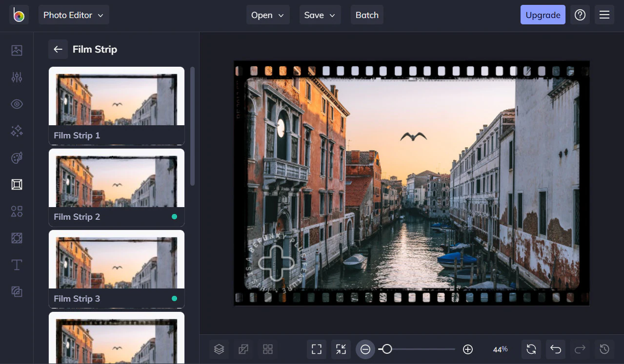
Task: Open the Textures sidebar icon
Action: (17, 291)
